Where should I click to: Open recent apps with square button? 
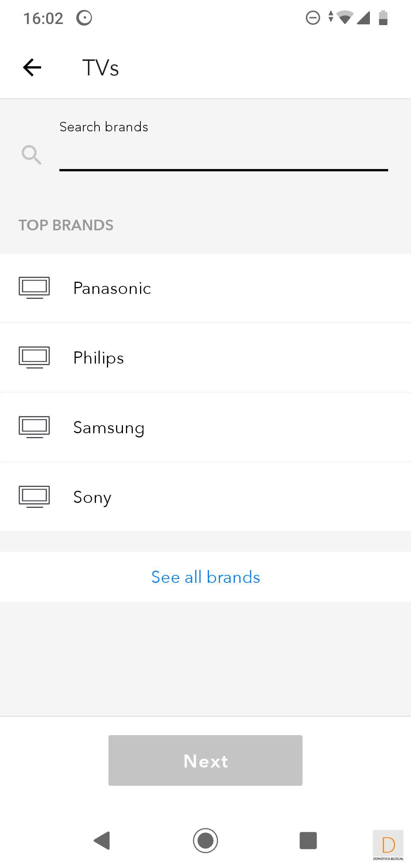click(x=308, y=840)
